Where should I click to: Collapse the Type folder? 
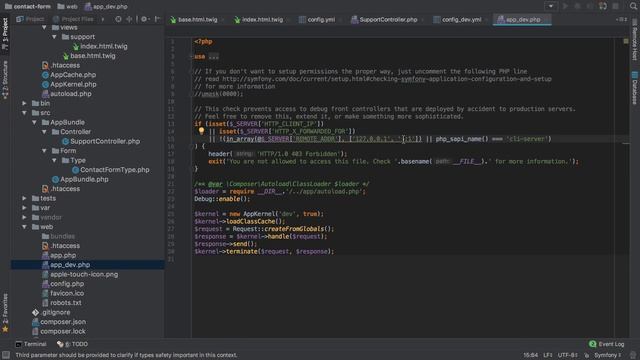tap(54, 160)
